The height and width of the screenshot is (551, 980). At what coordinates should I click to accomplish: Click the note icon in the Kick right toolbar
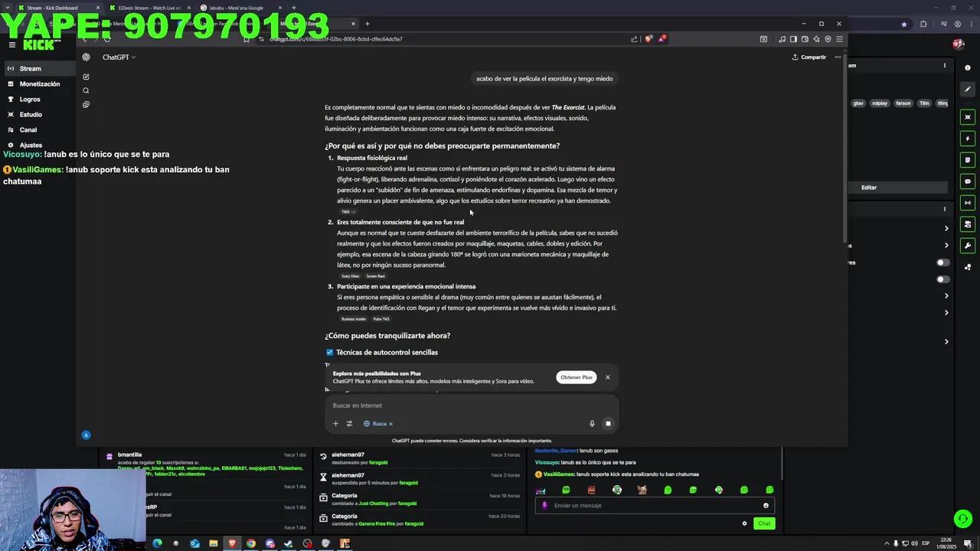point(968,160)
